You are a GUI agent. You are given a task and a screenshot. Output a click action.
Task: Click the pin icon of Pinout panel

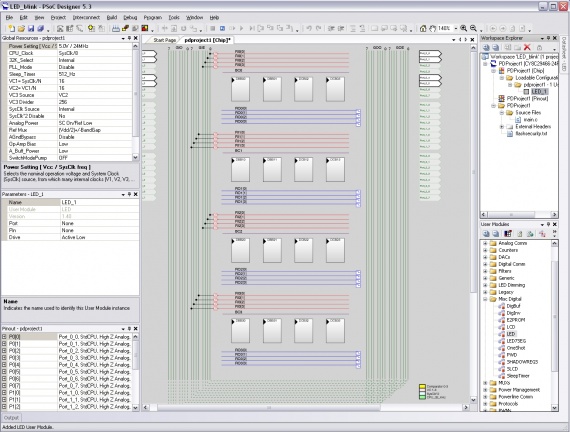[x=129, y=328]
